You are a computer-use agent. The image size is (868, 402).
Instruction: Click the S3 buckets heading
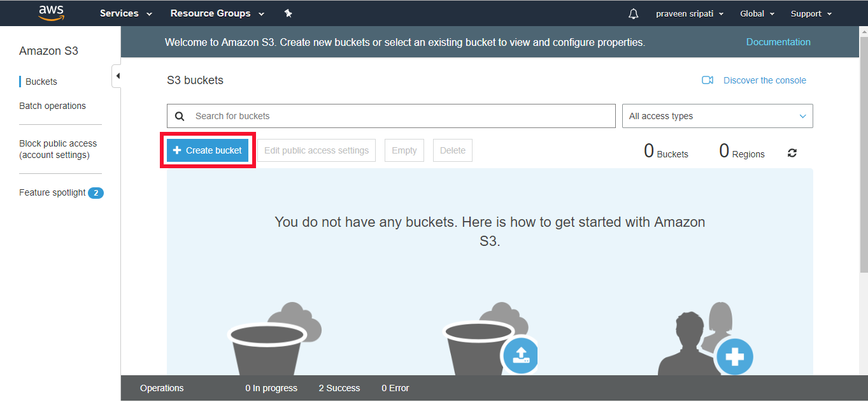pyautogui.click(x=195, y=80)
